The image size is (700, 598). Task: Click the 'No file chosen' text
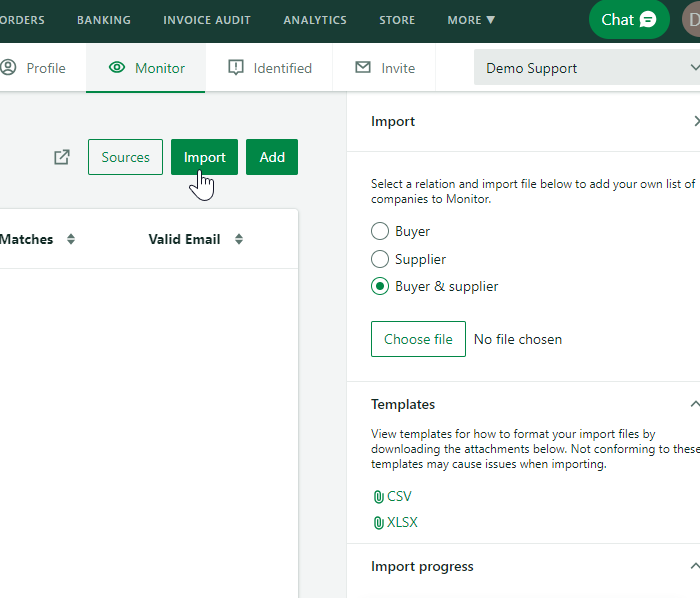[518, 339]
